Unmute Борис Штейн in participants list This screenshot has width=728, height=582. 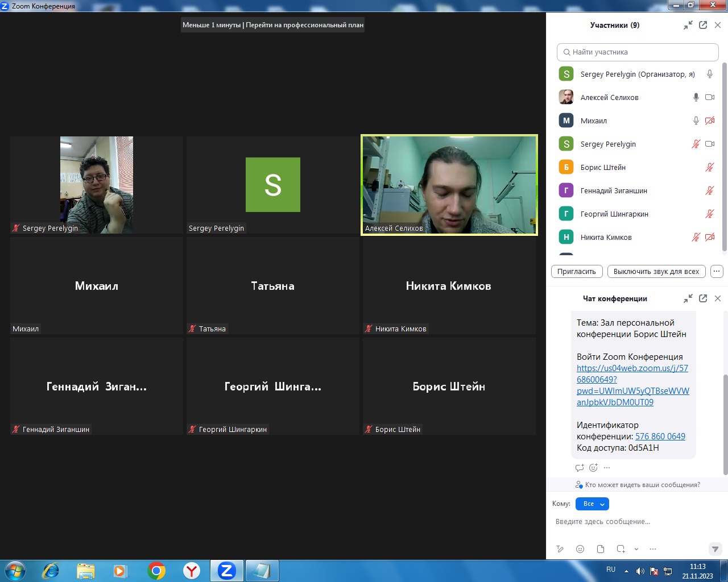coord(710,167)
